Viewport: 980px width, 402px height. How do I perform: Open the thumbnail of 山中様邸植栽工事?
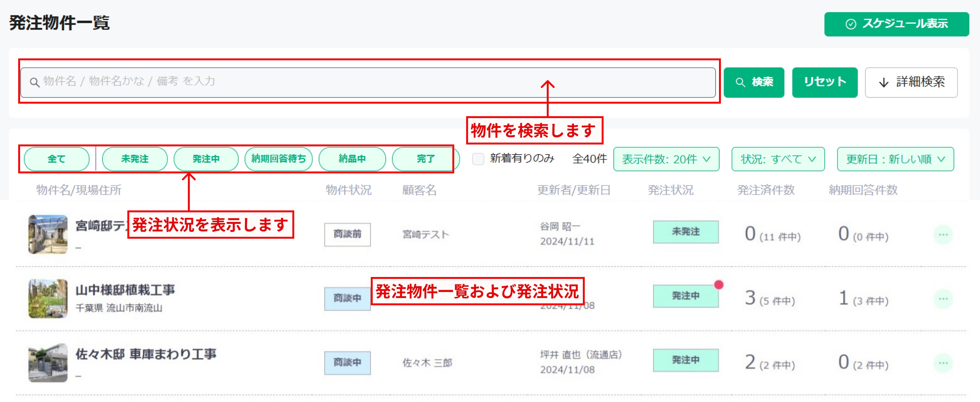click(48, 298)
